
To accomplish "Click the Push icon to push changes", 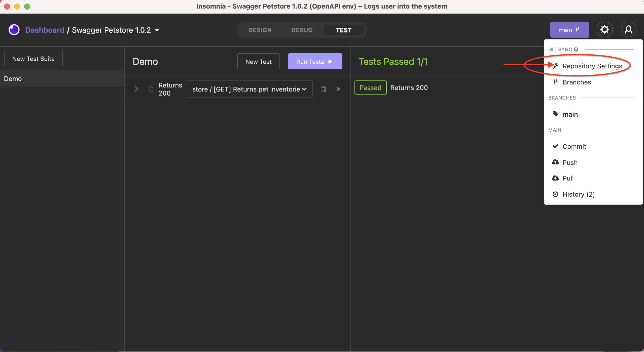I will (x=555, y=162).
